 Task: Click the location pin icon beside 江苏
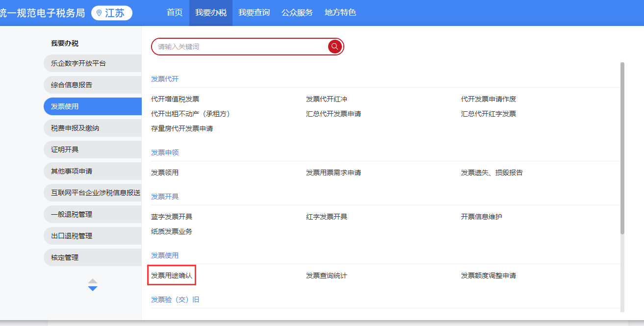tap(99, 13)
